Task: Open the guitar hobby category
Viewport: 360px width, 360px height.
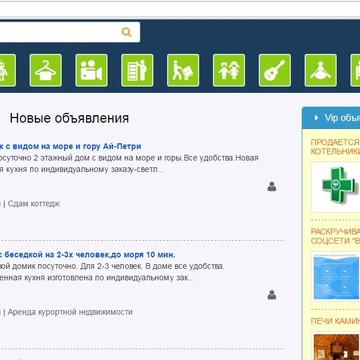Action: pyautogui.click(x=275, y=70)
